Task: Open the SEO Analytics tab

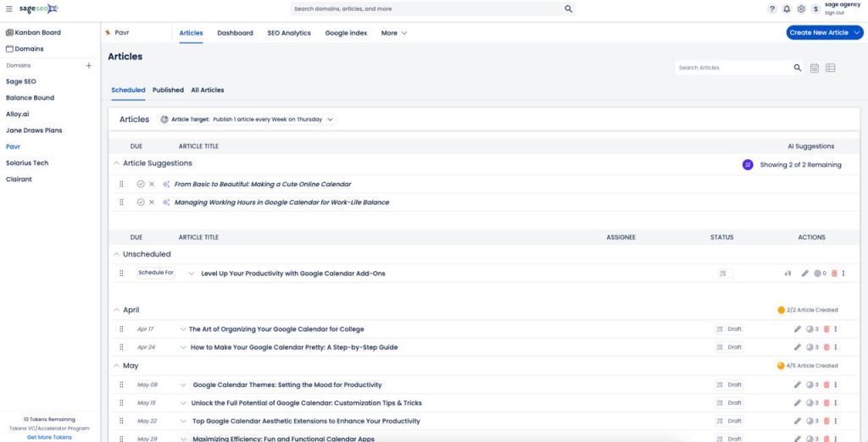Action: click(289, 33)
